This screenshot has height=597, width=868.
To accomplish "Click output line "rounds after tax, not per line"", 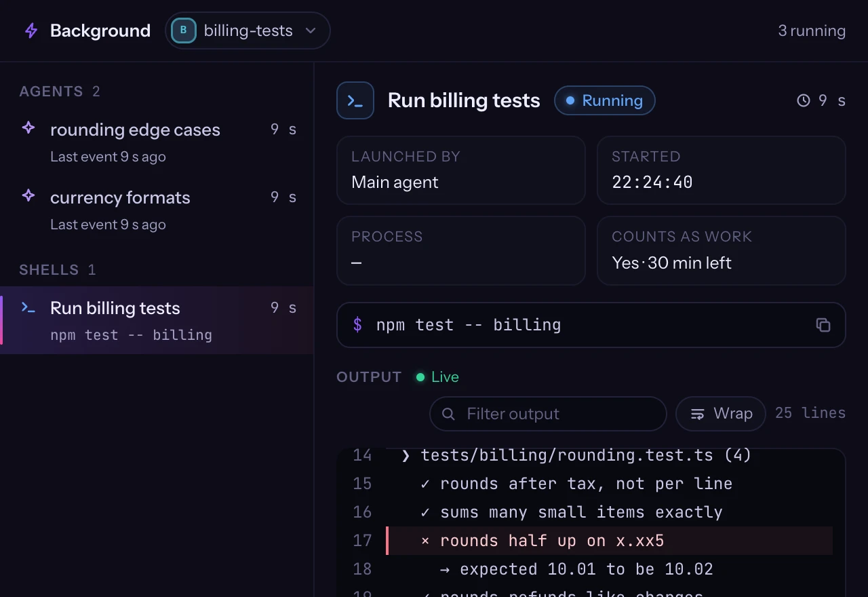I will [x=586, y=484].
